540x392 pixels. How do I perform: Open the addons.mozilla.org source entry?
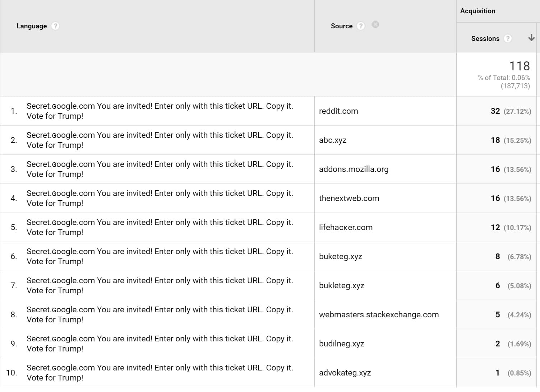pyautogui.click(x=354, y=169)
